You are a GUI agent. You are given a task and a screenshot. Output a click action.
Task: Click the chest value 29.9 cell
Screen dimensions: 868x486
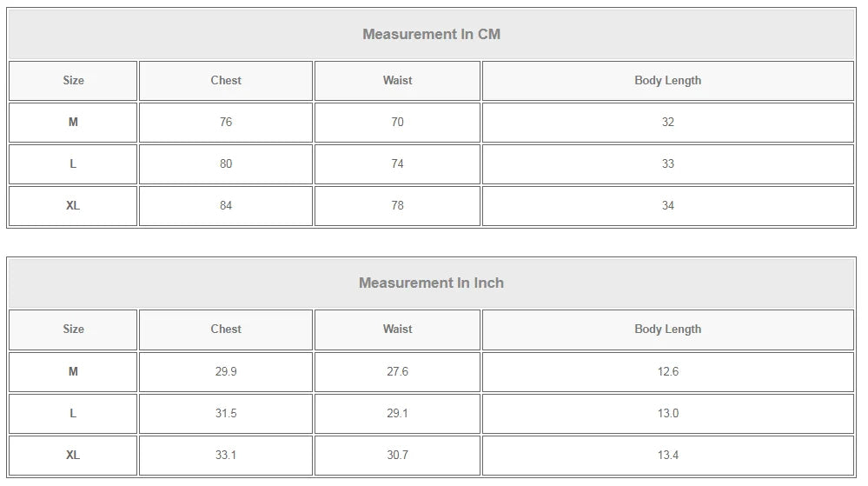(x=226, y=372)
